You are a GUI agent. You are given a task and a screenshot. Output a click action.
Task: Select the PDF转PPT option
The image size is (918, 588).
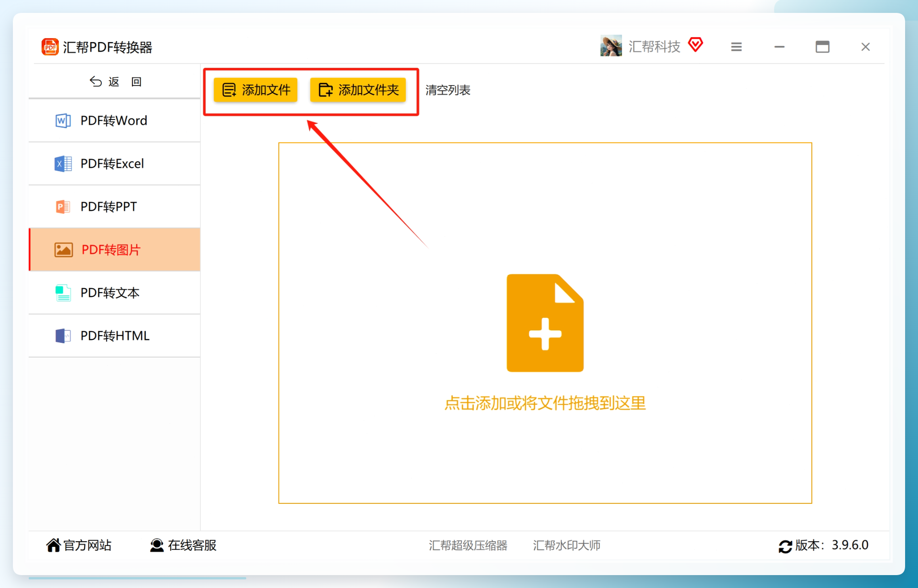pyautogui.click(x=114, y=207)
